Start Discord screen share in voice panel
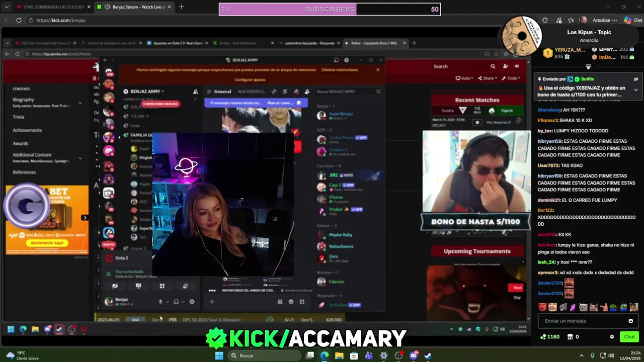This screenshot has width=644, height=362. click(138, 286)
